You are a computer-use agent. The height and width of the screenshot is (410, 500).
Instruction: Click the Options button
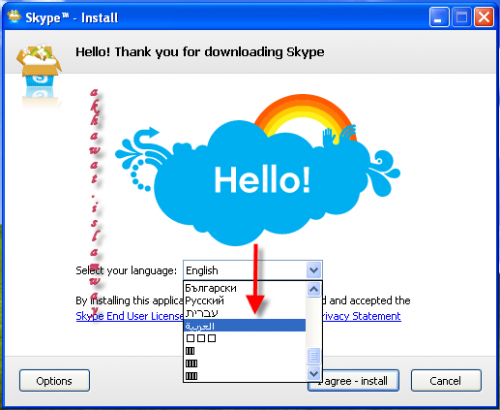[x=54, y=381]
